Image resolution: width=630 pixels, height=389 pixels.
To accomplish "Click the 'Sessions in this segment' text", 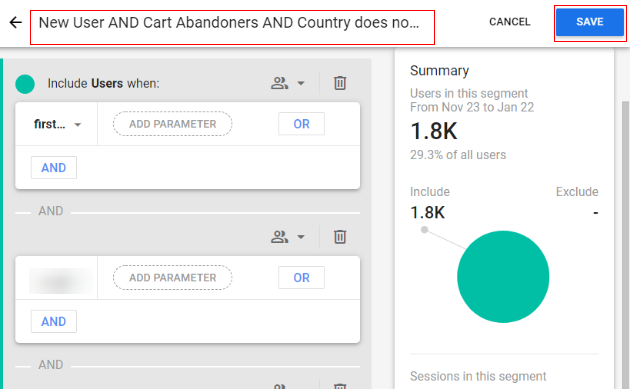I will (x=478, y=376).
